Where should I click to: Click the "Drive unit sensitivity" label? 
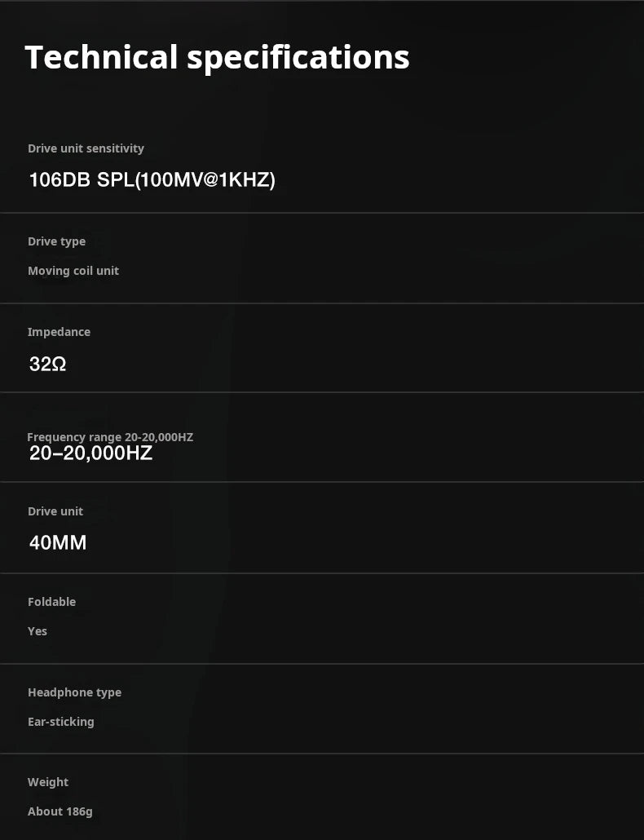point(86,148)
